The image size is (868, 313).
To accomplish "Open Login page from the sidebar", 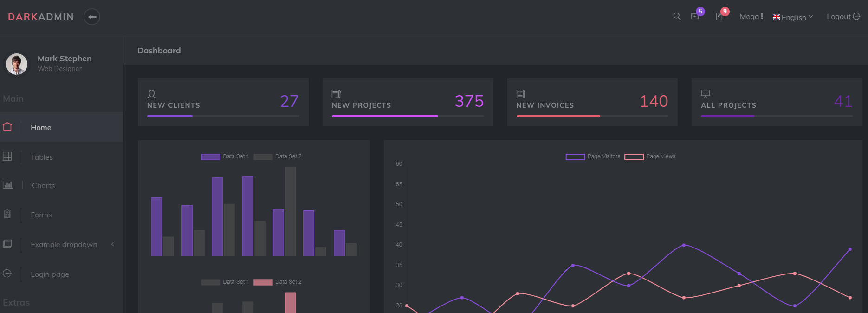I will 50,274.
